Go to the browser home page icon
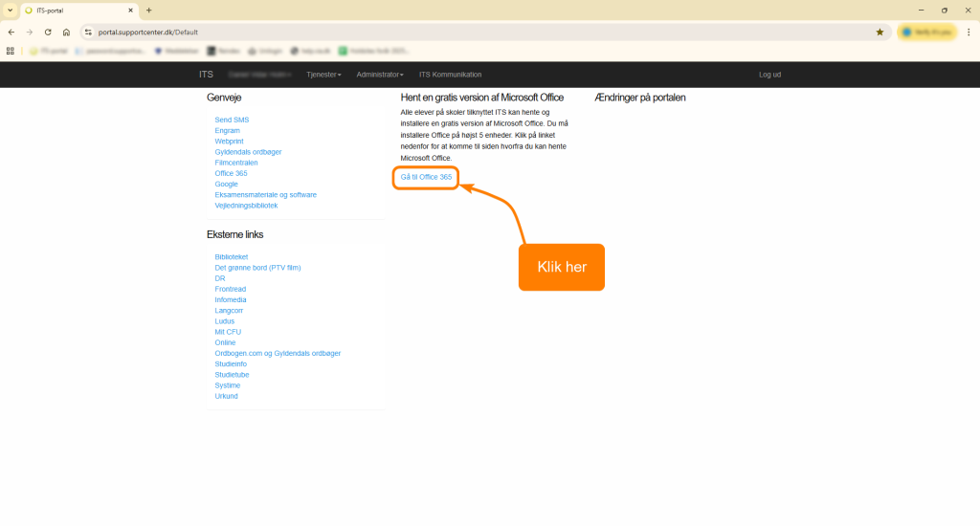The height and width of the screenshot is (526, 980). click(66, 32)
